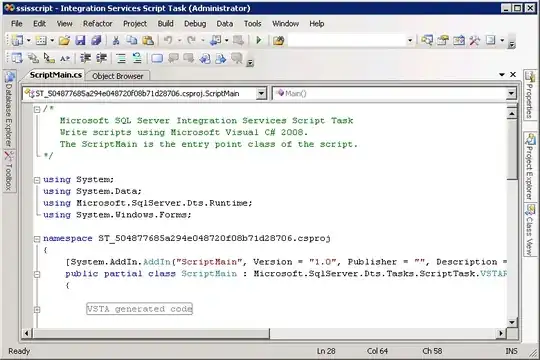Save the file with the floppy disk icon
The height and width of the screenshot is (360, 540).
[x=80, y=41]
